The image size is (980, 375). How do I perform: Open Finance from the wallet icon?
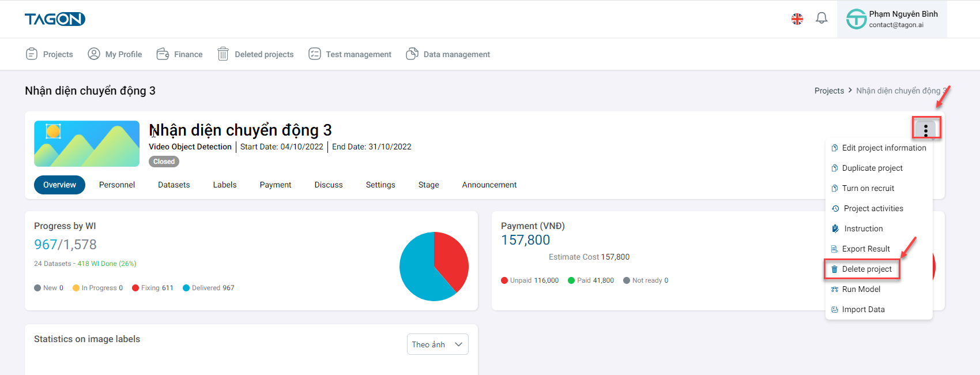(163, 54)
